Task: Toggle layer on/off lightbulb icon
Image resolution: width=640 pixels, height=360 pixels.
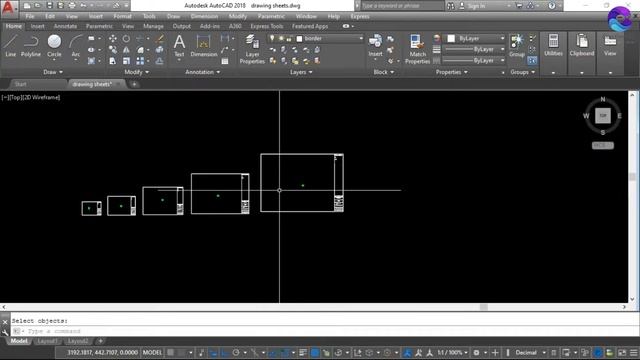Action: 272,38
